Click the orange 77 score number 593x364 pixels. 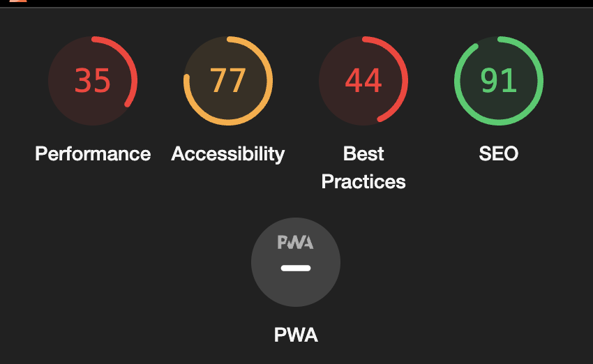point(228,80)
